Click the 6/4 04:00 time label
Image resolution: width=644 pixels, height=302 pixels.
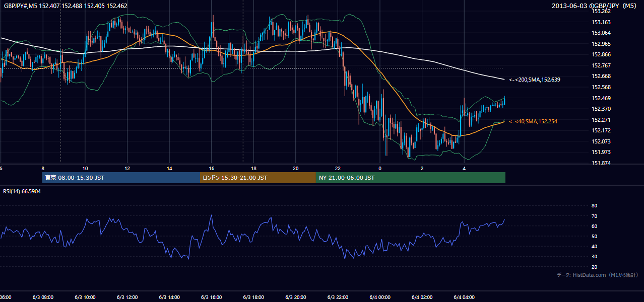pos(464,297)
